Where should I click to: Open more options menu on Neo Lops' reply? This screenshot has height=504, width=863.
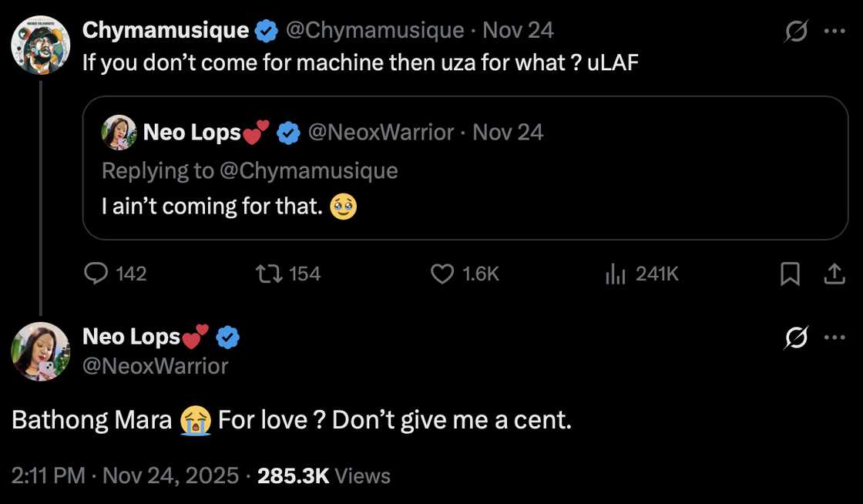(834, 338)
